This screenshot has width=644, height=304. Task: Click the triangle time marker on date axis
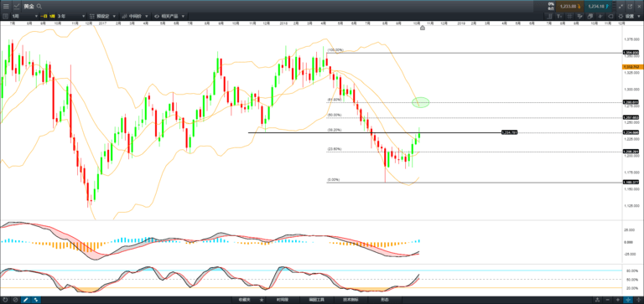(423, 28)
